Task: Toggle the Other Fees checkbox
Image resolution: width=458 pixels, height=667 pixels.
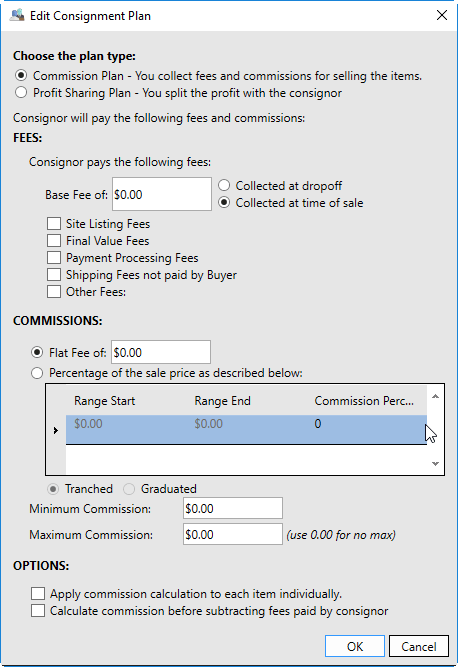Action: [x=54, y=292]
